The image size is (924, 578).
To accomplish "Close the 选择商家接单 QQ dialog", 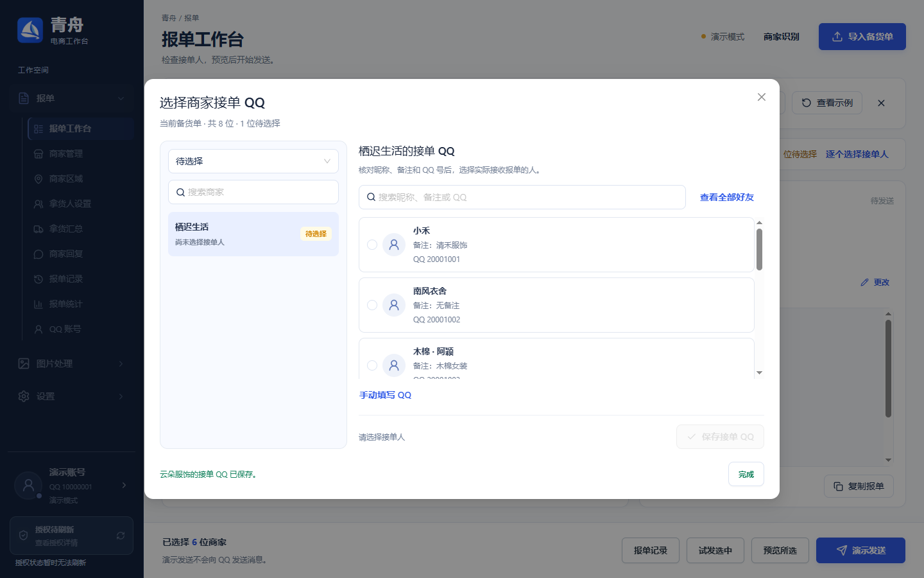I will 762,97.
